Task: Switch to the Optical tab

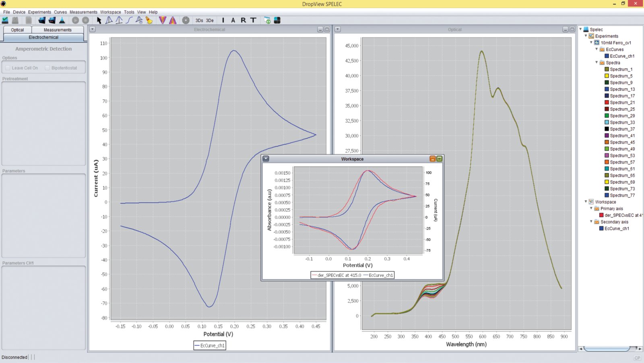Action: tap(17, 30)
